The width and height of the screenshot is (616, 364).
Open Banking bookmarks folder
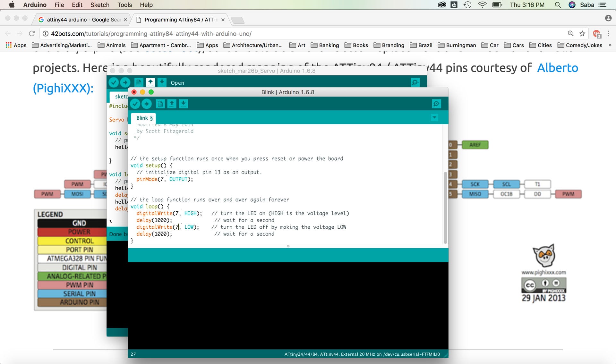point(325,45)
